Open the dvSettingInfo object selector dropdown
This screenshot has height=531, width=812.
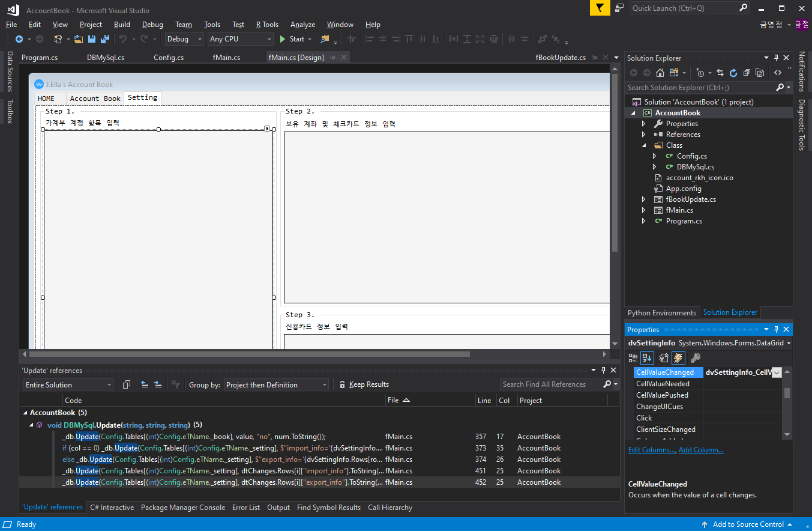(x=788, y=344)
